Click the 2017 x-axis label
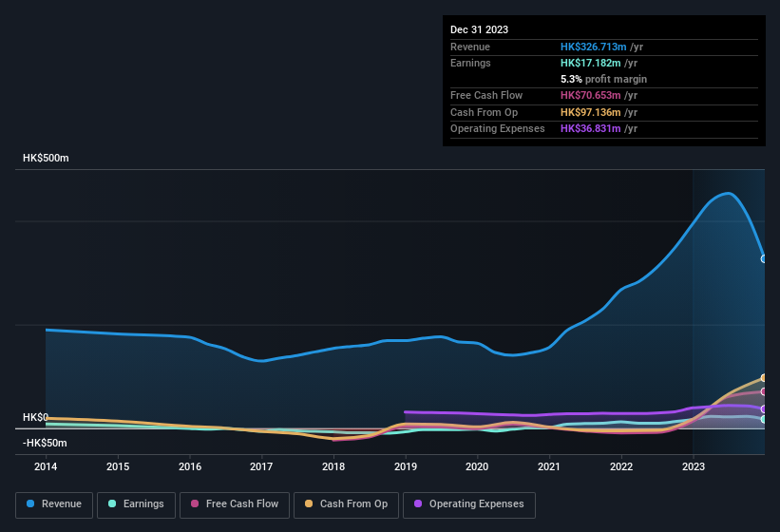 click(261, 466)
